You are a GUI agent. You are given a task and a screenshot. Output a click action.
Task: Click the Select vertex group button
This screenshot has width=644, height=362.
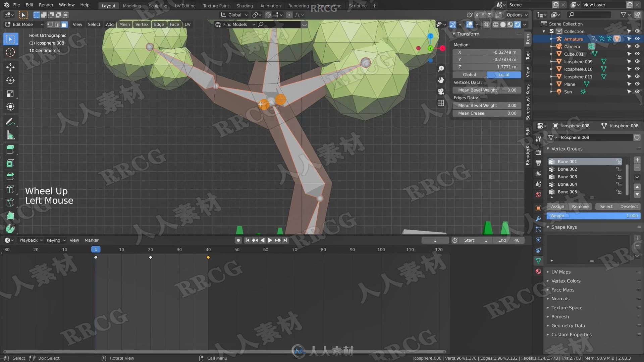pos(606,207)
